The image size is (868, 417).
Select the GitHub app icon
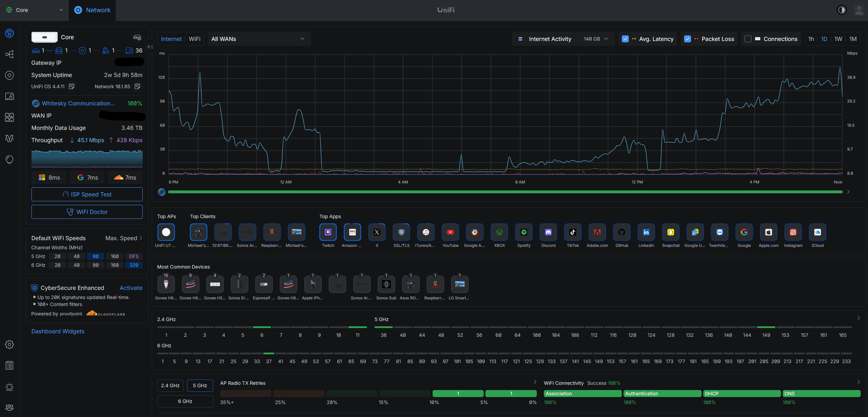[x=622, y=232]
